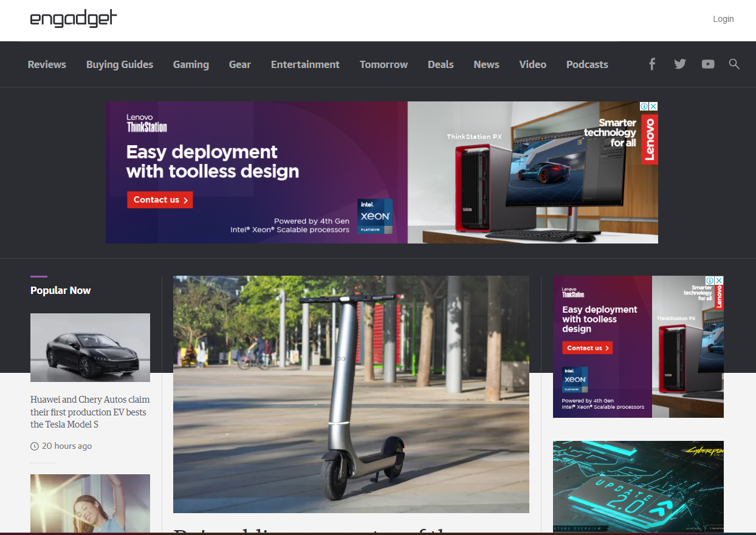Screen dimensions: 756x535
Task: Go to the Gaming section
Action: (191, 64)
